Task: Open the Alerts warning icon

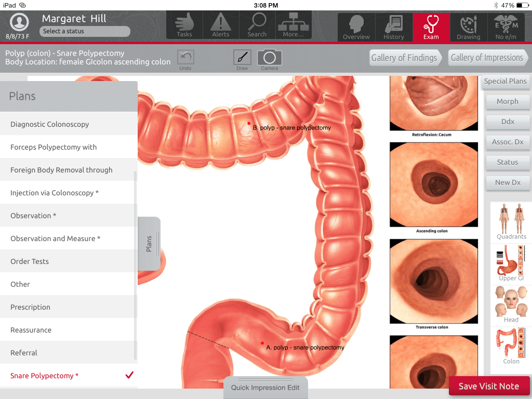Action: (x=220, y=25)
